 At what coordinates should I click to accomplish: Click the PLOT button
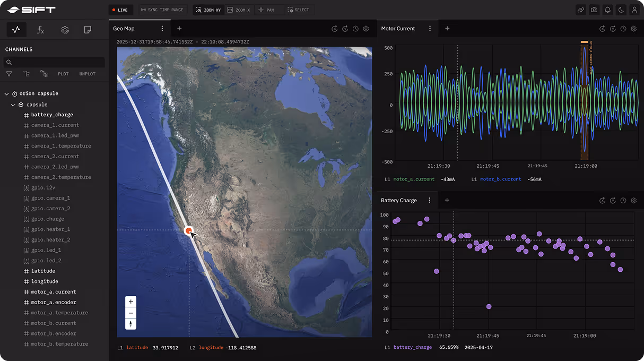(x=63, y=74)
